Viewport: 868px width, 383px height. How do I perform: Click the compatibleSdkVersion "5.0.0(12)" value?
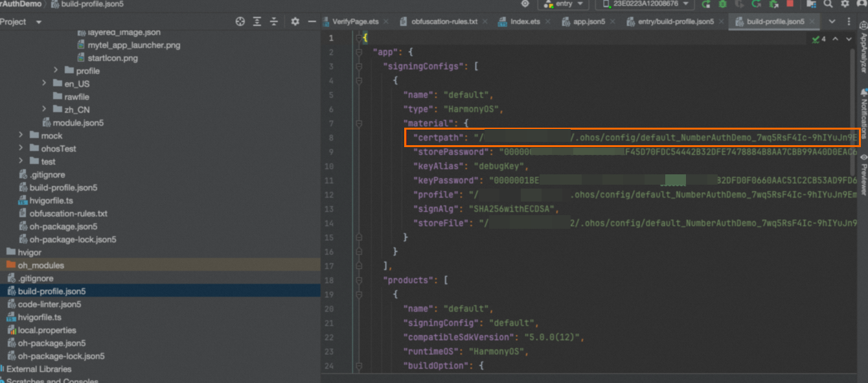pos(551,337)
